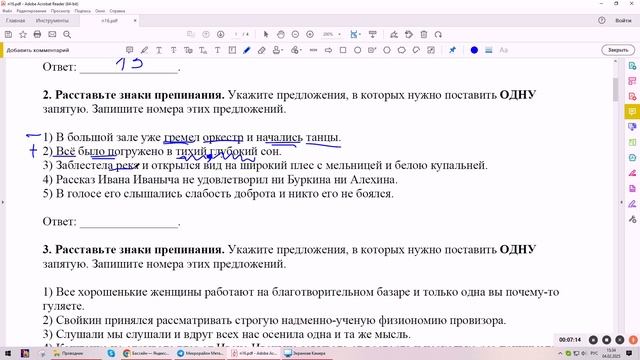Rotate the page with the circular arrow icon
The height and width of the screenshot is (360, 640).
(x=438, y=35)
